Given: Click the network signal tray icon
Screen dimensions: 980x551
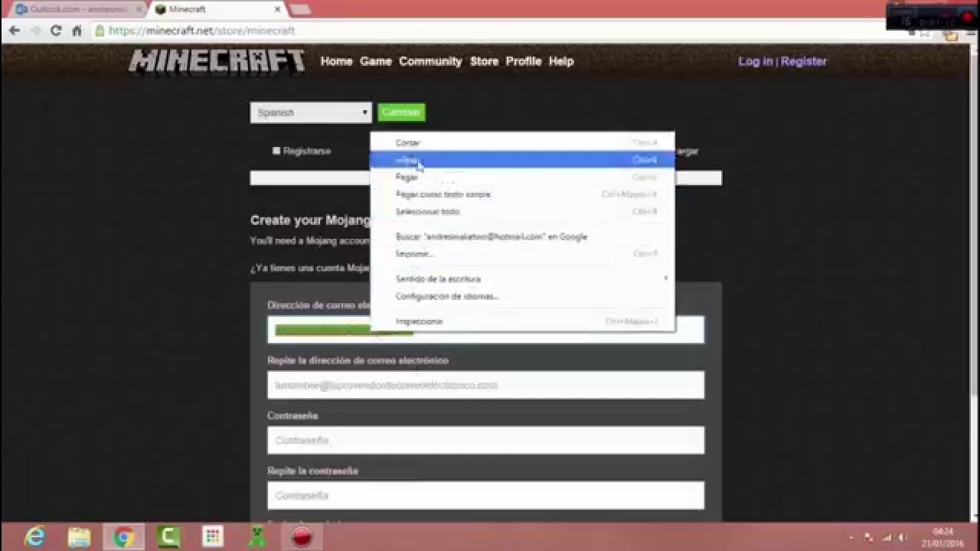Looking at the screenshot, I should (886, 537).
